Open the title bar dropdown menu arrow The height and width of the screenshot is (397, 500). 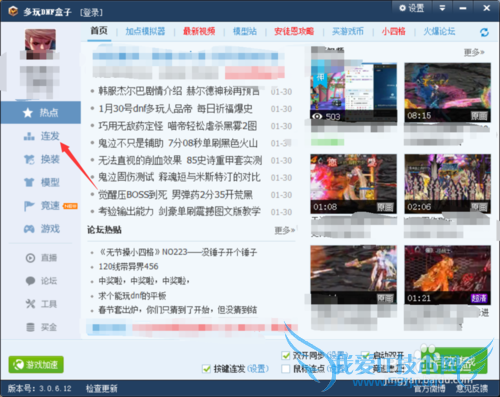[442, 8]
